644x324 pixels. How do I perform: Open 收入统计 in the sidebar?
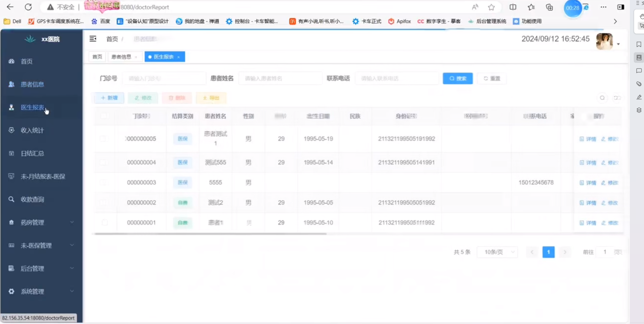[32, 130]
